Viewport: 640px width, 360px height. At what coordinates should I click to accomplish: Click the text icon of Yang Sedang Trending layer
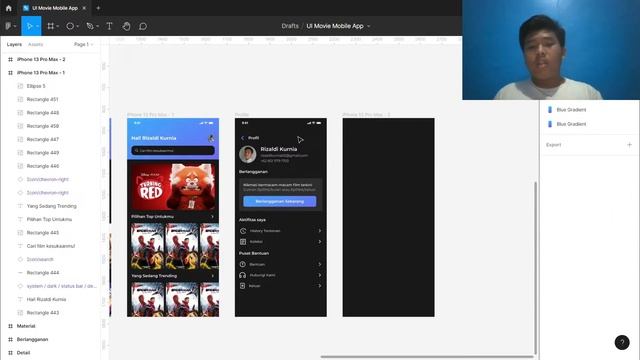[20, 206]
